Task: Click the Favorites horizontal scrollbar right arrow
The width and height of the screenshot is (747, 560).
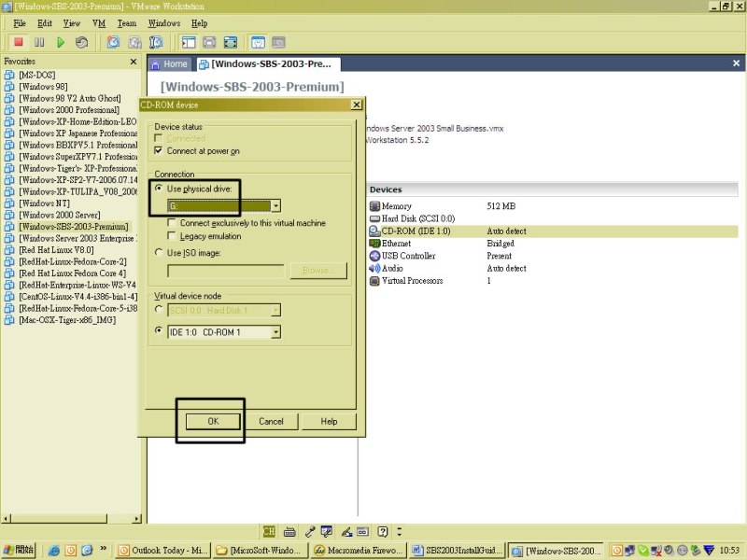Action: [x=136, y=518]
